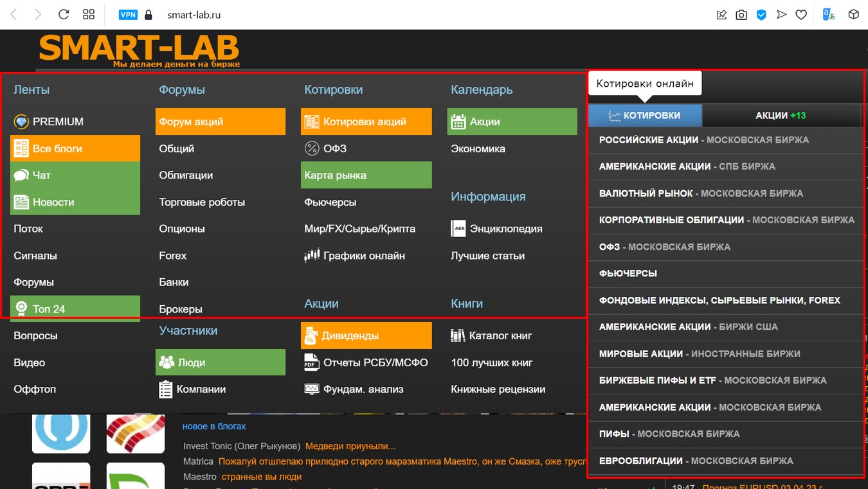Screen dimensions: 868x489
Task: Click the smart-lab.ru address field
Action: (x=194, y=14)
